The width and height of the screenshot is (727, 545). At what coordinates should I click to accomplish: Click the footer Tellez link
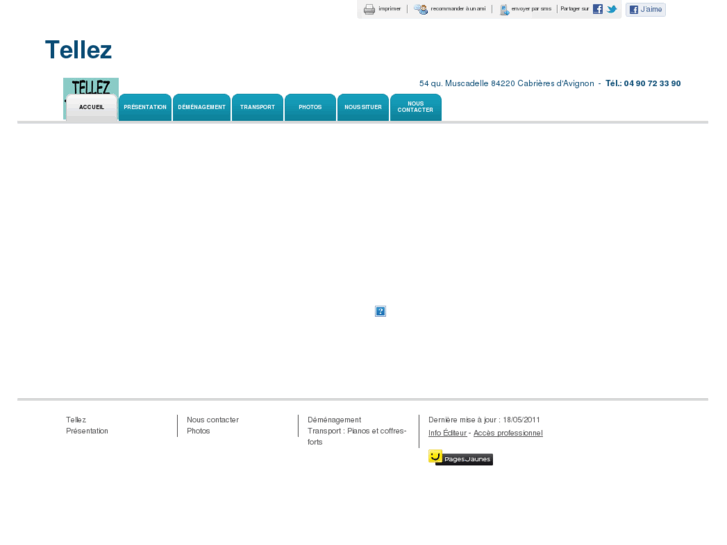[76, 420]
